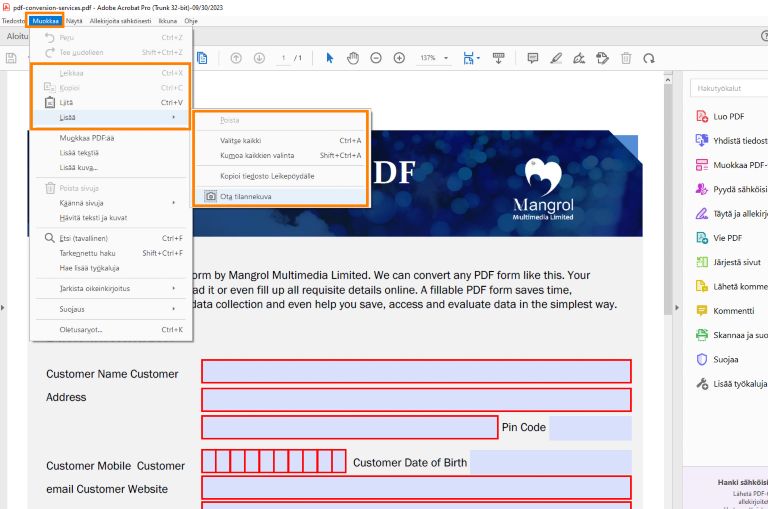Open the Skannaa ja suorita OCR tool

click(731, 335)
